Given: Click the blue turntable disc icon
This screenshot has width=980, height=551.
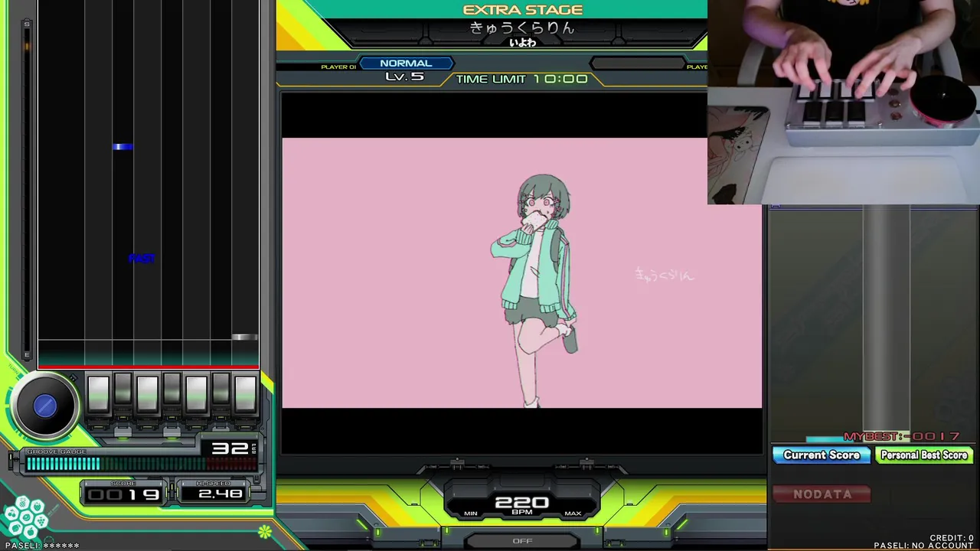Looking at the screenshot, I should pos(45,406).
